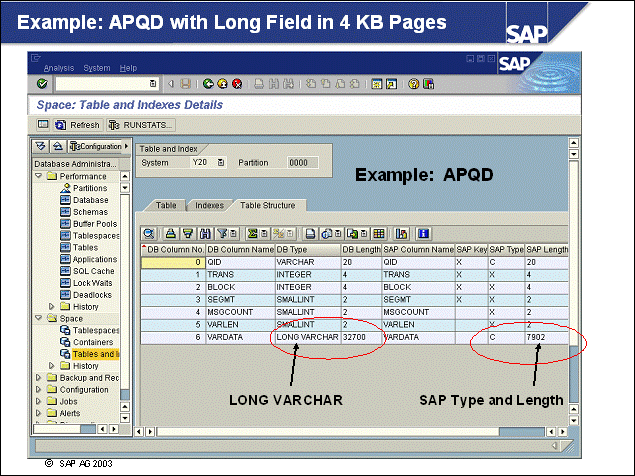Click the red Cancel icon
Viewport: 635px width, 476px height.
tap(237, 84)
